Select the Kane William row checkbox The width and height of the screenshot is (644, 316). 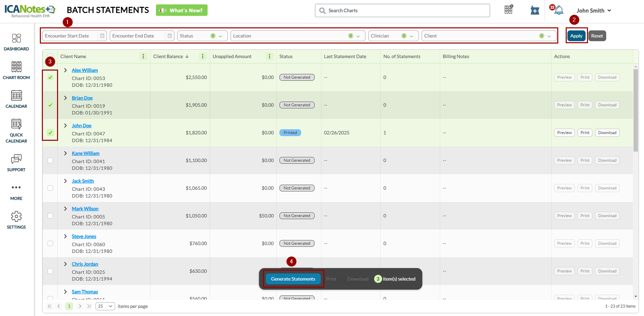coord(50,160)
